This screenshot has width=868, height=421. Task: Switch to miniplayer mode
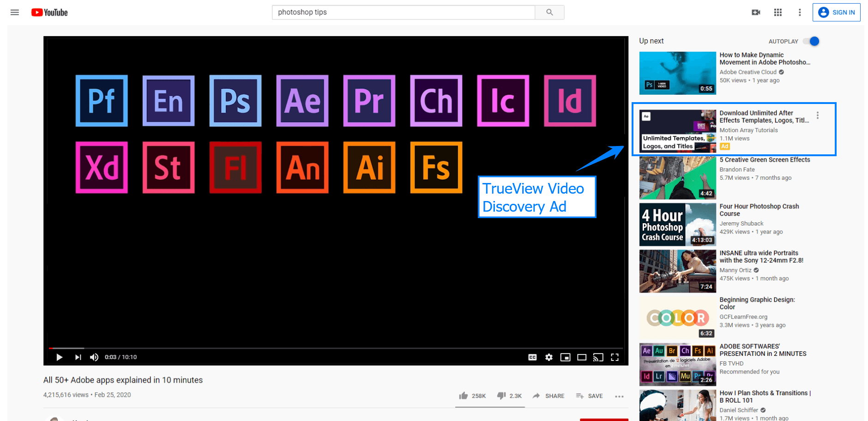point(565,357)
